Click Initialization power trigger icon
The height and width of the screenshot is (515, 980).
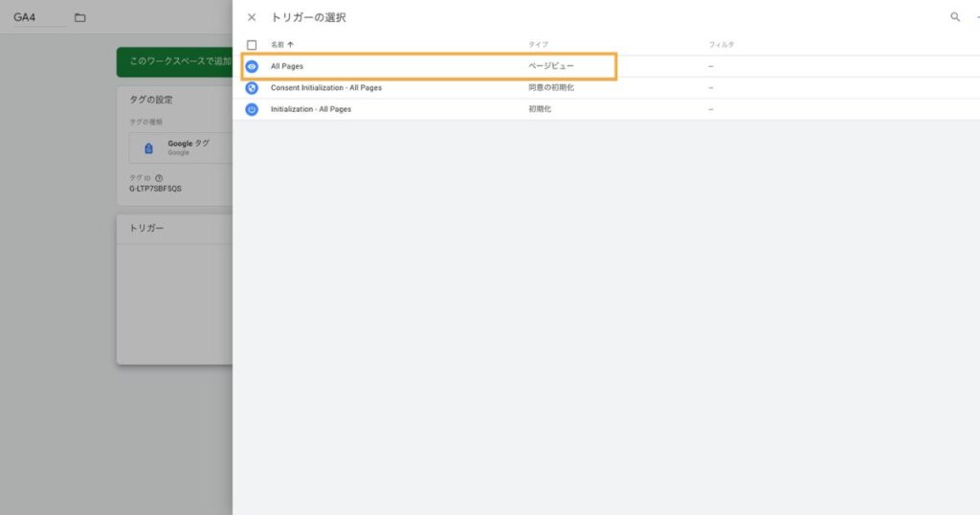click(252, 109)
